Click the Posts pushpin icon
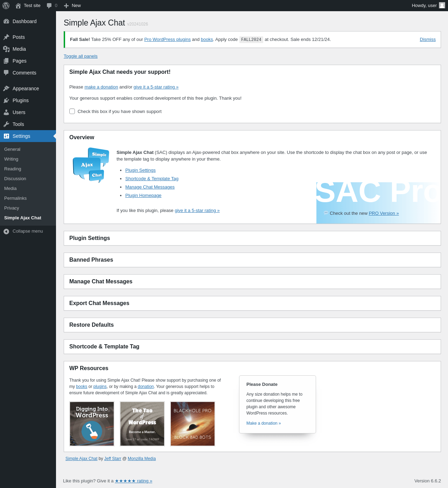 [x=6, y=37]
